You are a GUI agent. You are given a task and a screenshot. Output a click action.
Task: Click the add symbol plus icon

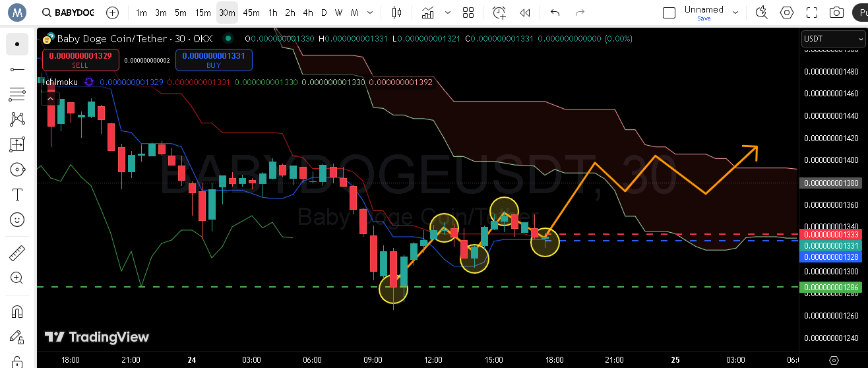113,13
